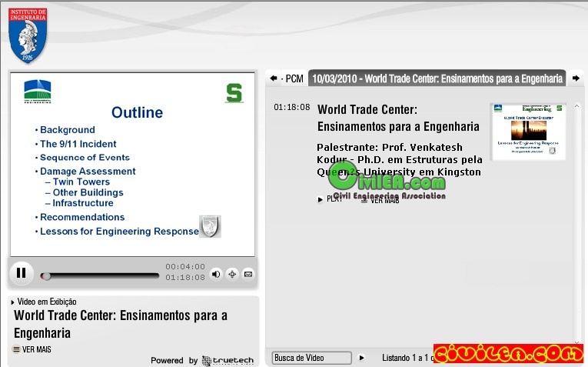Click the video list scrollbar up arrow
The height and width of the screenshot is (367, 588).
pos(576,107)
